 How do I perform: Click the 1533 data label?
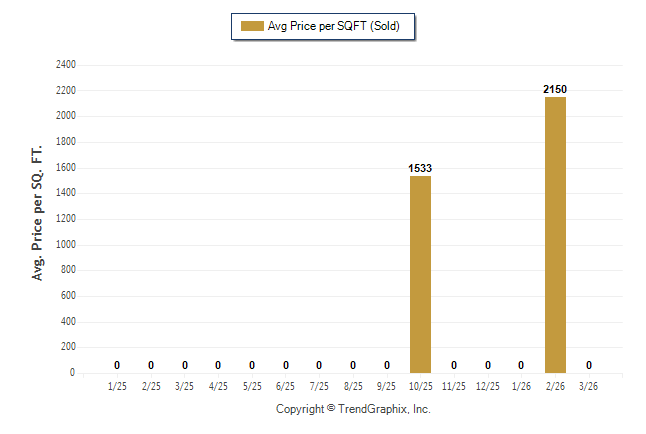click(x=420, y=169)
